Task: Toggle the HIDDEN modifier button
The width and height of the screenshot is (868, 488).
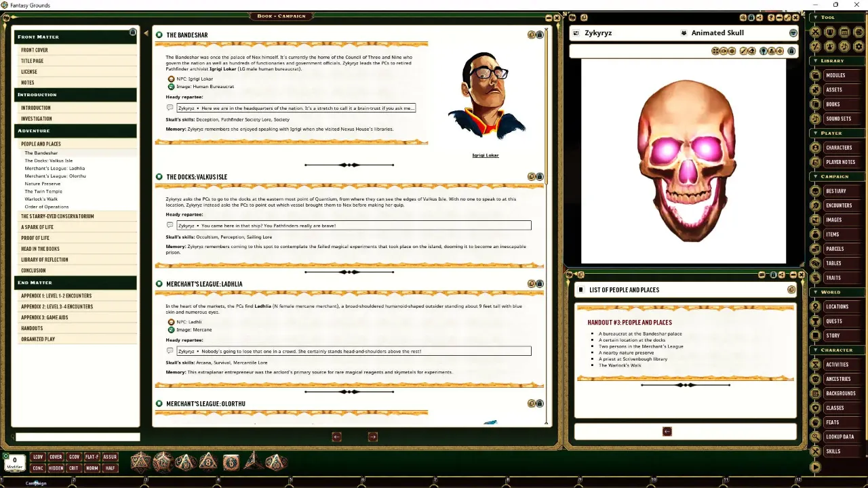Action: pyautogui.click(x=56, y=468)
